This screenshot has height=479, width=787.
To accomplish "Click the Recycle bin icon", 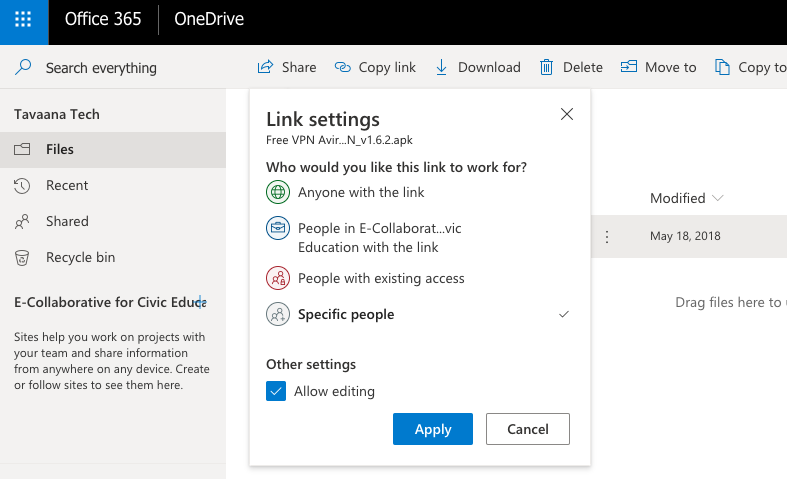I will click(x=22, y=258).
